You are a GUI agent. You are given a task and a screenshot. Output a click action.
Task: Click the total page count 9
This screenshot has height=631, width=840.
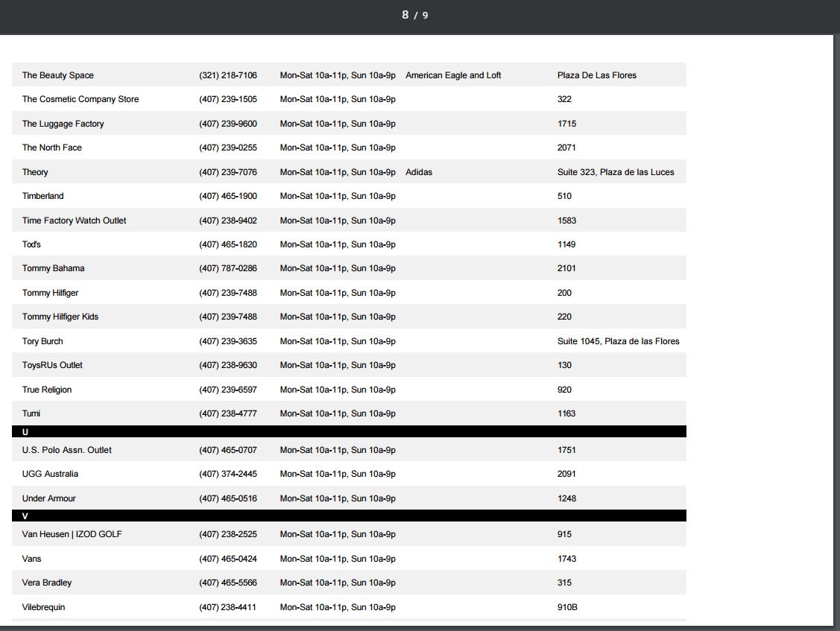pyautogui.click(x=426, y=15)
